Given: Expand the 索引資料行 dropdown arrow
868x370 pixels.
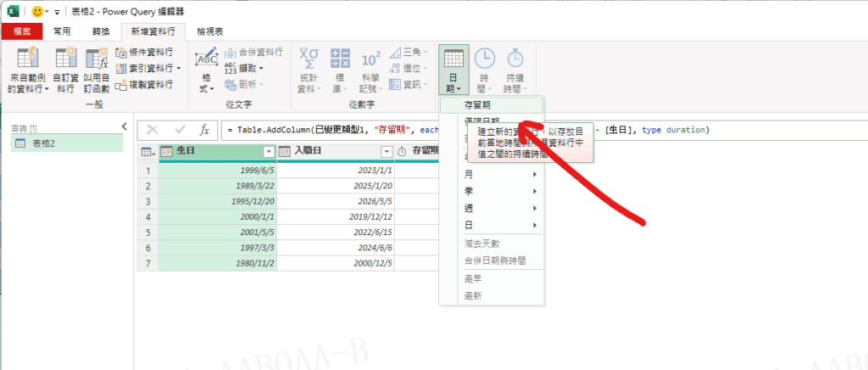Looking at the screenshot, I should pyautogui.click(x=178, y=68).
